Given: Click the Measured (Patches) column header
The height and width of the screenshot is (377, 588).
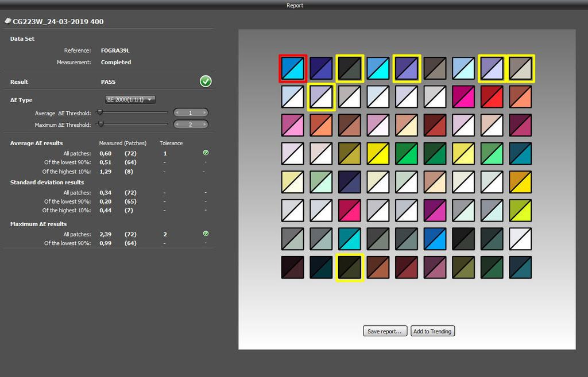Looking at the screenshot, I should (x=123, y=143).
